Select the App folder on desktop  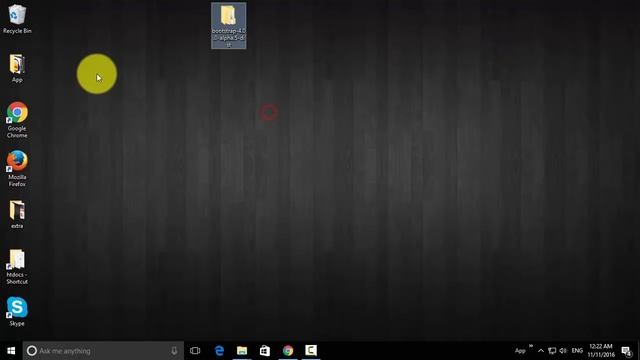17,69
